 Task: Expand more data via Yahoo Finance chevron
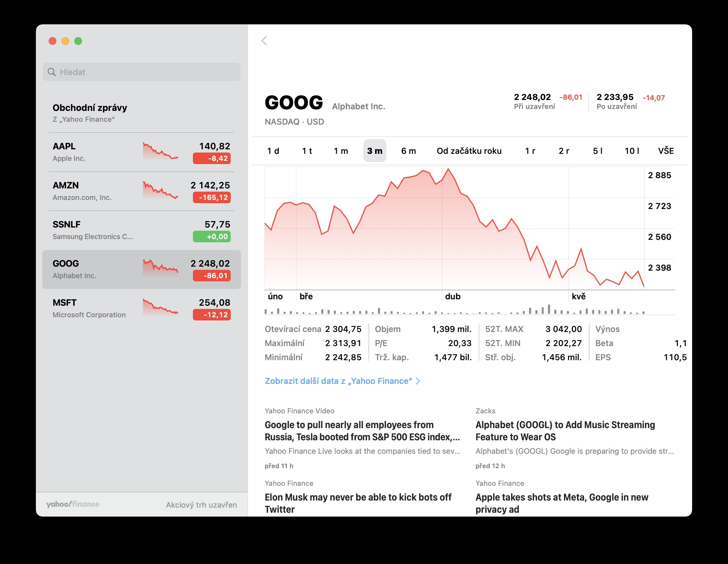click(418, 381)
